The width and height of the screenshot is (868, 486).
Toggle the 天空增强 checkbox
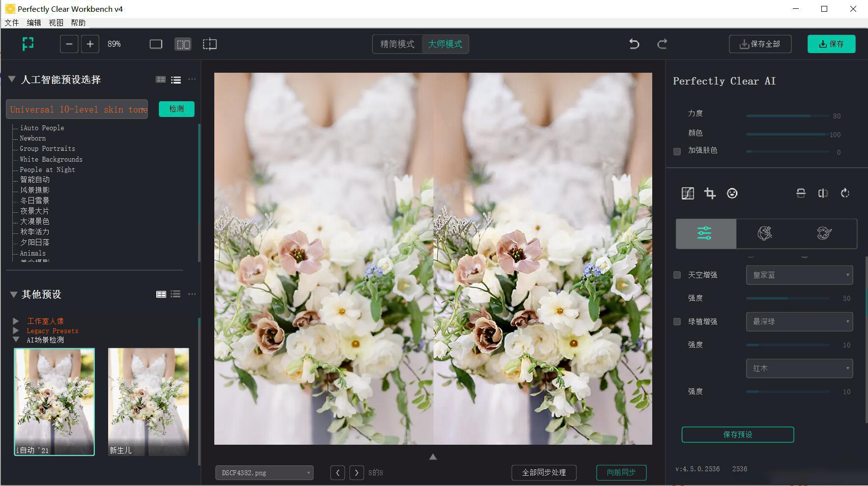(x=677, y=275)
